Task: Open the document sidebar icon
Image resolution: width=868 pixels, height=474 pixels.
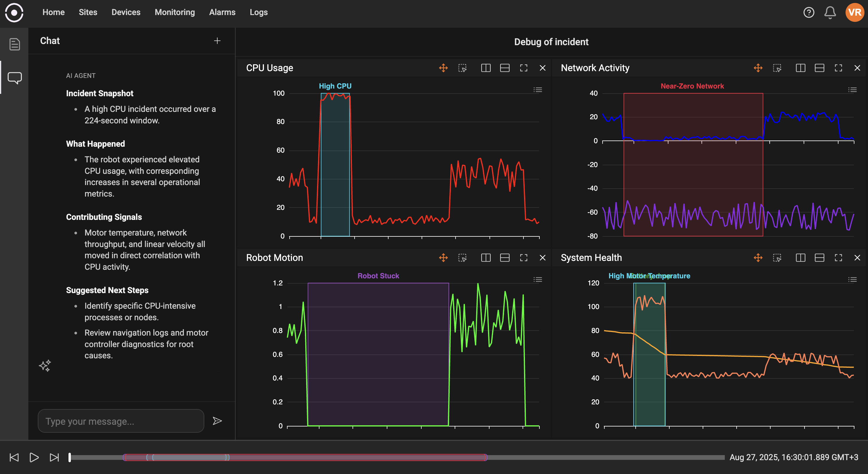Action: click(14, 44)
